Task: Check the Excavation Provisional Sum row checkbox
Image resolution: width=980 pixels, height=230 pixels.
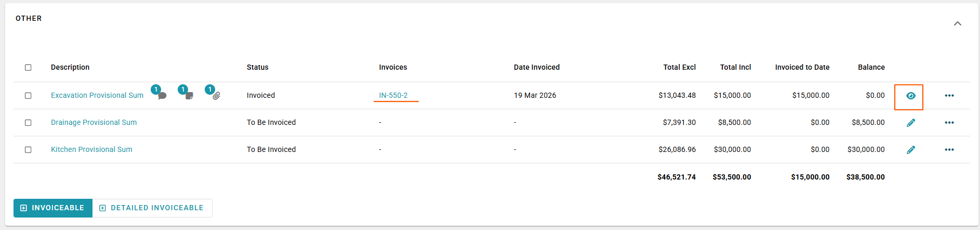Action: 28,96
